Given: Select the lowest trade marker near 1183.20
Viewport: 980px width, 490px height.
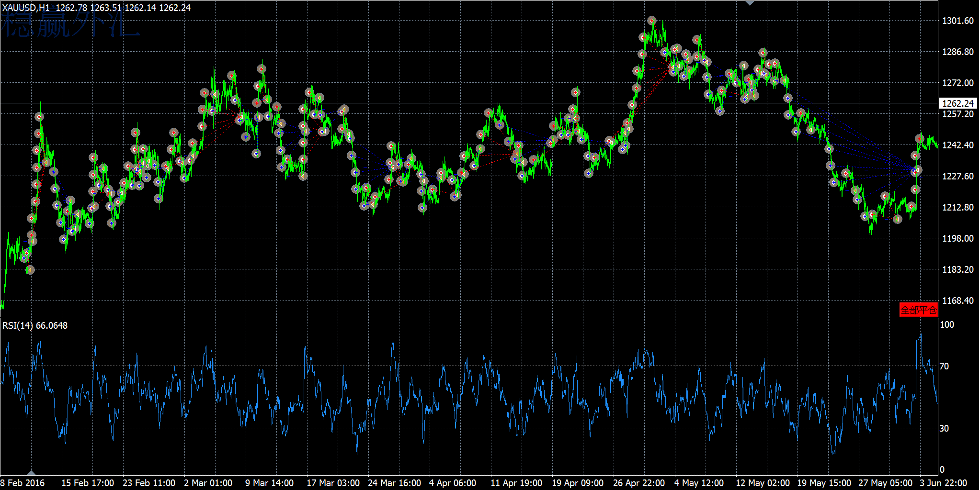Looking at the screenshot, I should (30, 270).
